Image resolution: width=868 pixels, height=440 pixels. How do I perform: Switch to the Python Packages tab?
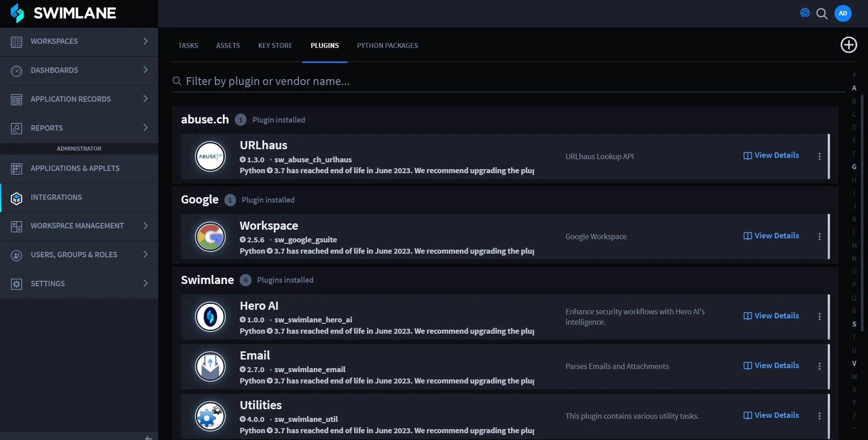[387, 46]
